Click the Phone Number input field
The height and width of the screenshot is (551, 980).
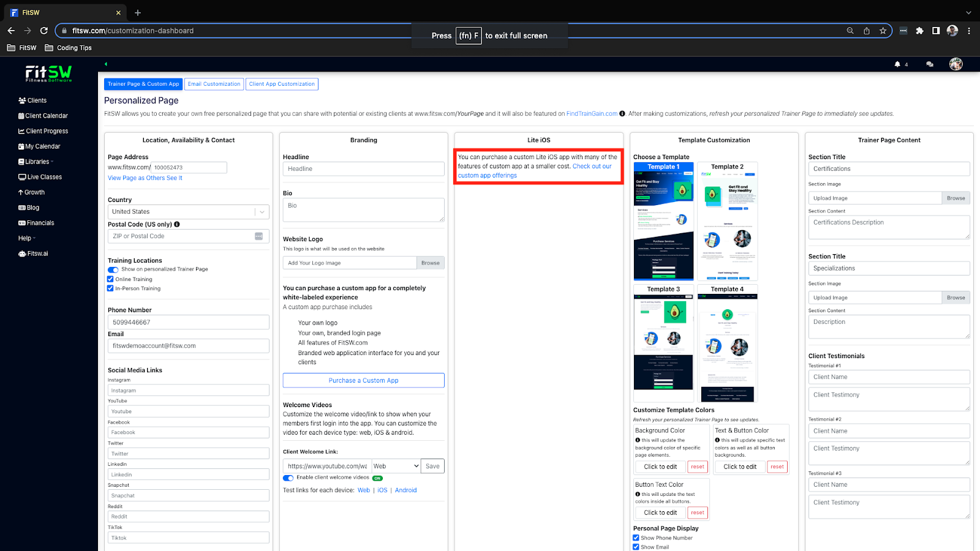189,322
